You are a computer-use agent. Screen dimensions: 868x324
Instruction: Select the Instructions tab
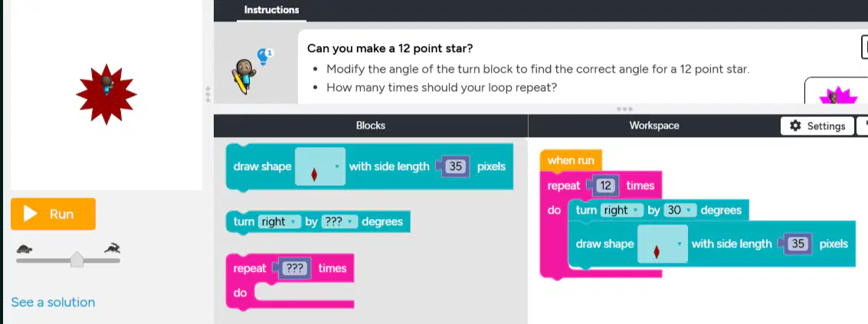[x=271, y=10]
